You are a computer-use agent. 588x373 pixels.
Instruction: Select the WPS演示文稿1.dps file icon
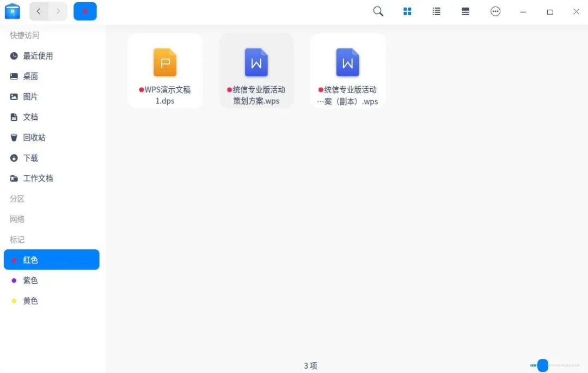165,62
